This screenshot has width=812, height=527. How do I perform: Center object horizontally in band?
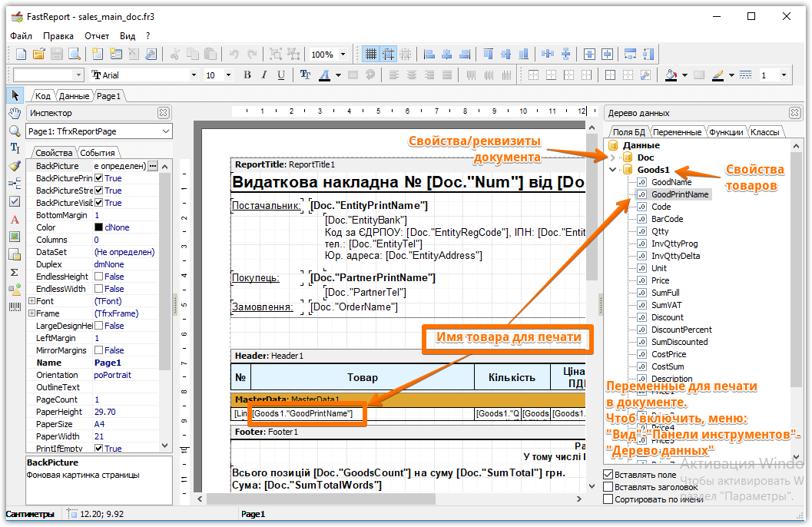(589, 54)
